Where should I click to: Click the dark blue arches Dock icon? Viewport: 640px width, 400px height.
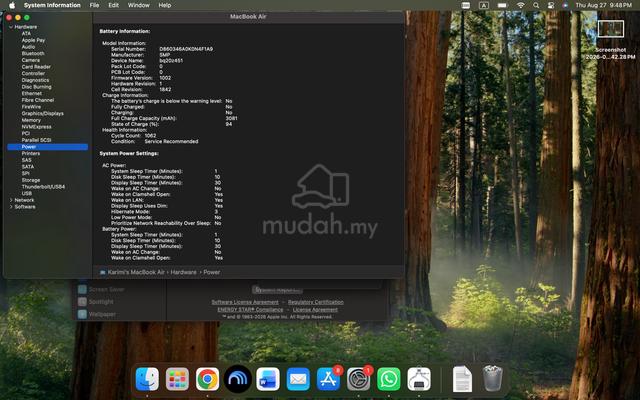click(x=238, y=379)
